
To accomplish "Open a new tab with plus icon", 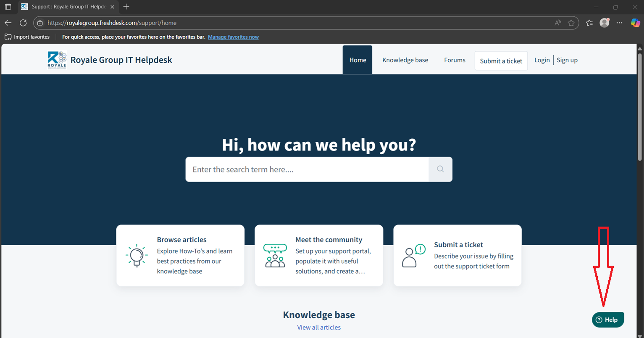I will click(126, 6).
